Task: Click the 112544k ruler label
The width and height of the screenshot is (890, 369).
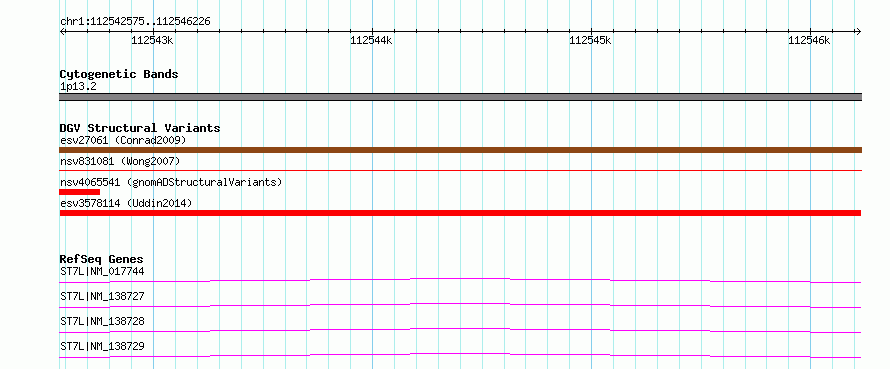Action: (371, 40)
